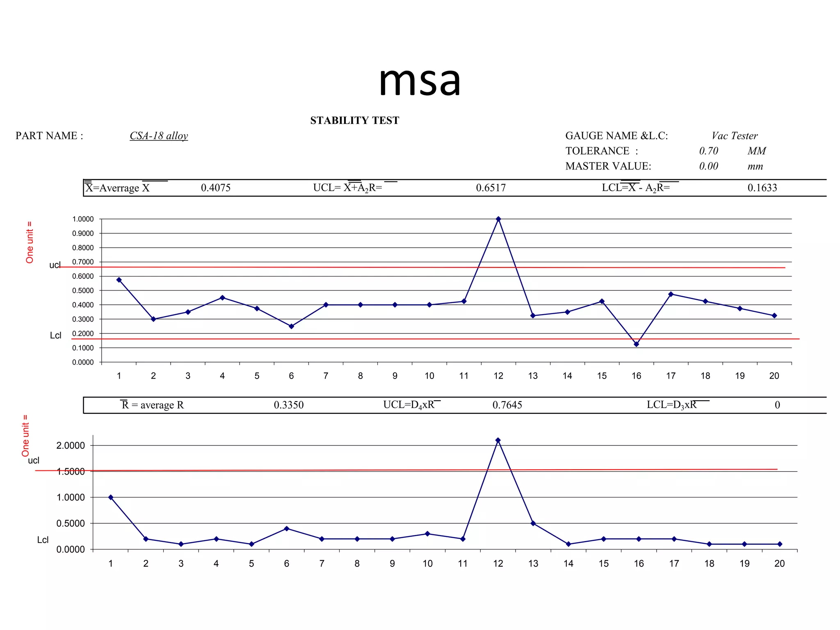
Task: Click the 0.3350 average R value
Action: (289, 405)
